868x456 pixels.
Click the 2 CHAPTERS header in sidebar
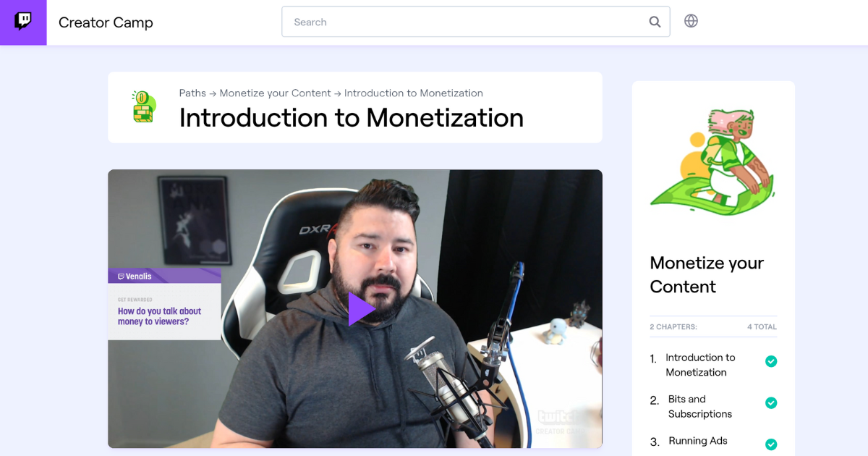(x=672, y=326)
